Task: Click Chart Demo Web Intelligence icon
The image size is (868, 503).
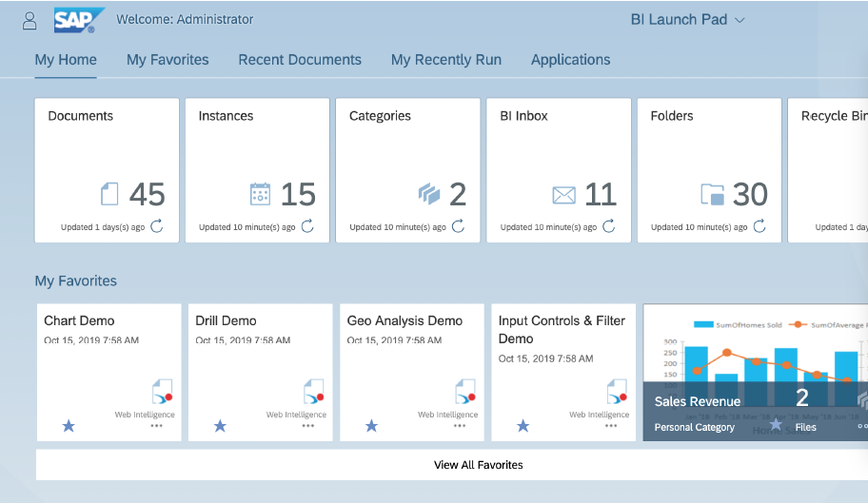Action: coord(162,392)
